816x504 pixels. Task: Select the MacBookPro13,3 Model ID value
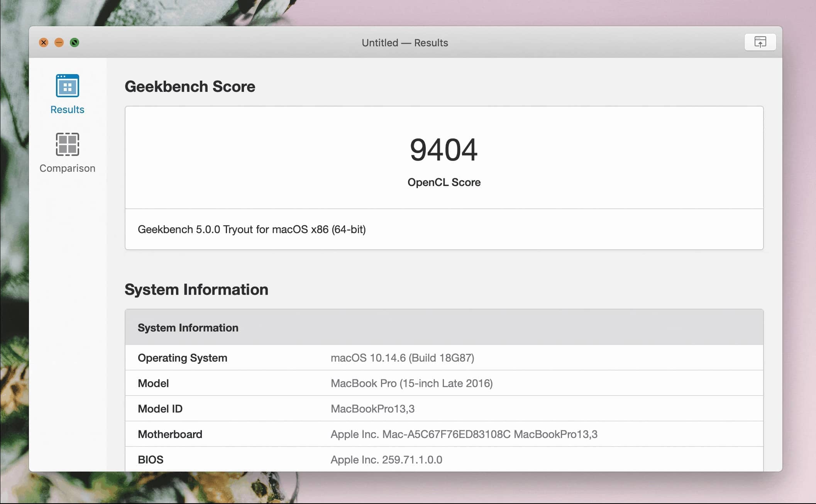click(x=372, y=409)
